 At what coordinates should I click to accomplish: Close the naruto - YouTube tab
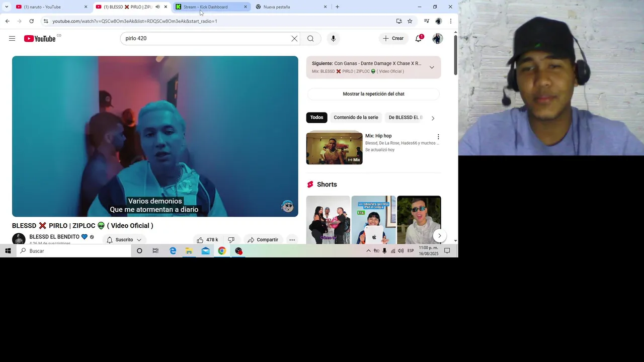point(86,7)
